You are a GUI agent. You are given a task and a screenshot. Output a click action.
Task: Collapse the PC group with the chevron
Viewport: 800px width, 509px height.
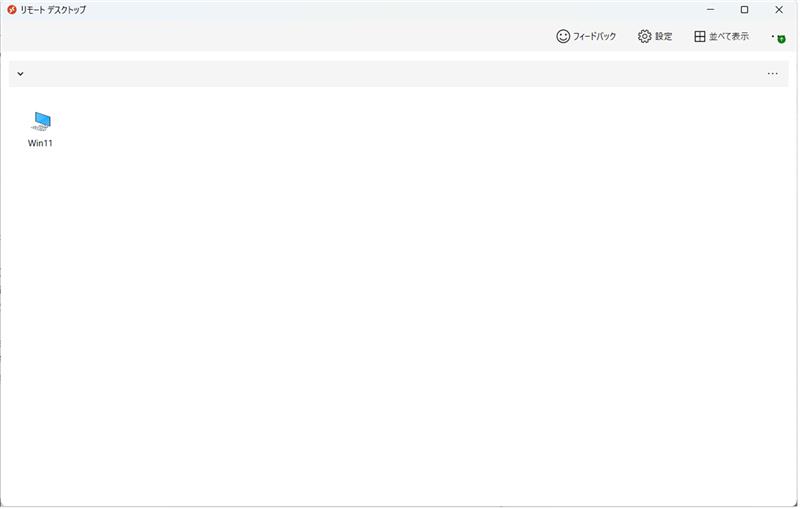coord(20,74)
